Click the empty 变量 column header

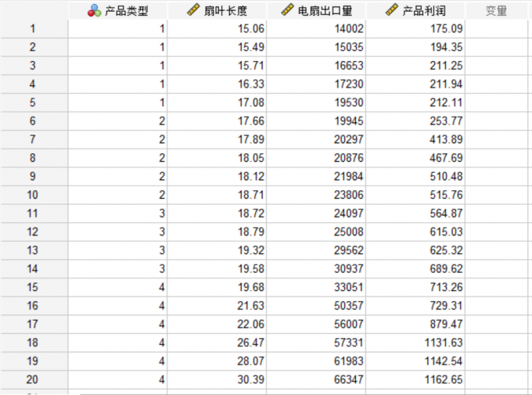[x=496, y=10]
